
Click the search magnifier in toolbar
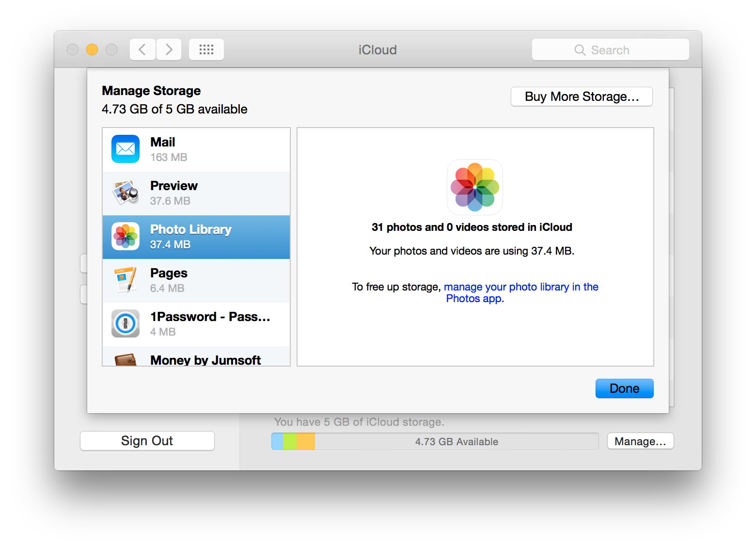click(x=580, y=49)
